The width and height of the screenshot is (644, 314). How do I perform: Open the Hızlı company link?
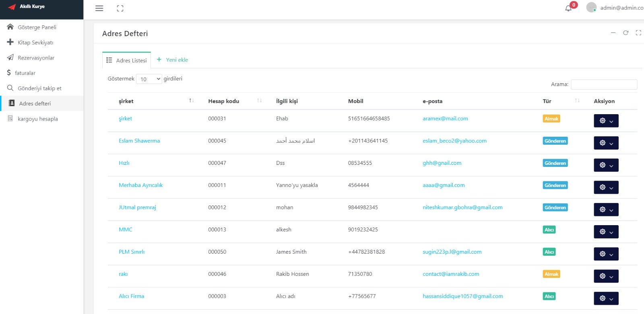(x=124, y=163)
